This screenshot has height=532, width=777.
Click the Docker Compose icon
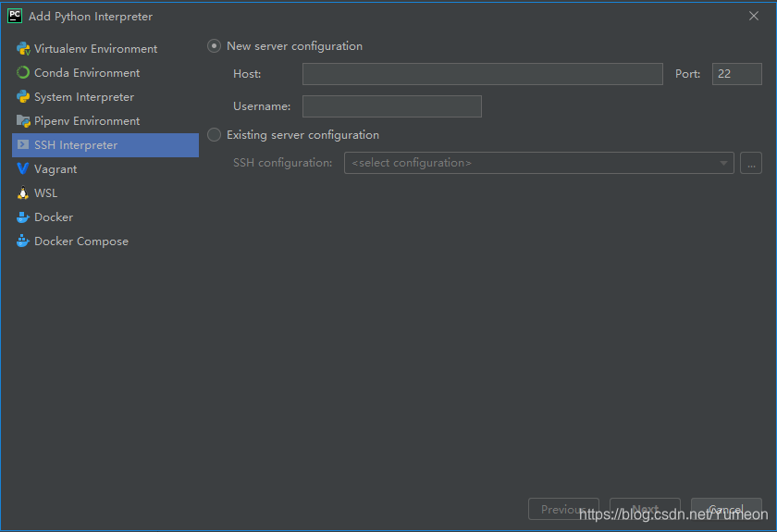(x=23, y=241)
